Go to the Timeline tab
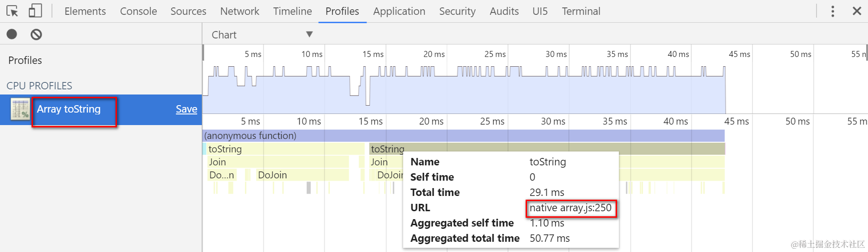The height and width of the screenshot is (252, 868). pyautogui.click(x=292, y=11)
